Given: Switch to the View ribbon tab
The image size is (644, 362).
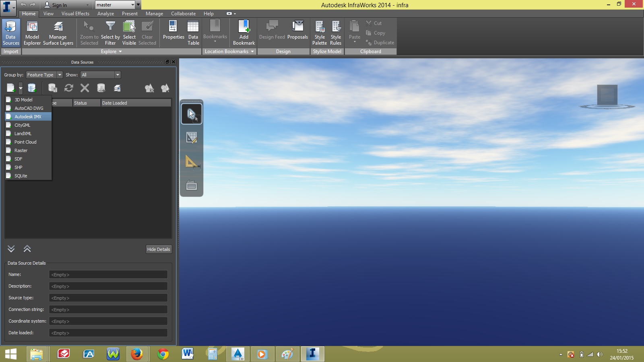Looking at the screenshot, I should [48, 14].
